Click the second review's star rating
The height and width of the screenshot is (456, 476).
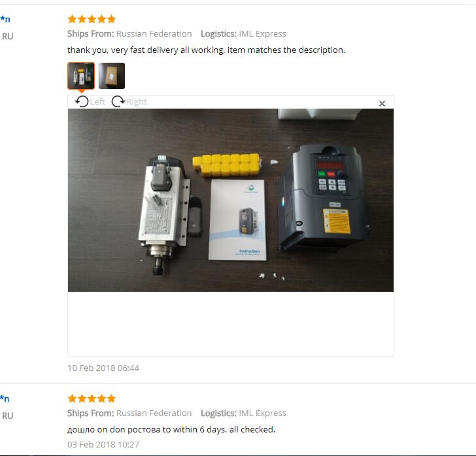pos(92,398)
